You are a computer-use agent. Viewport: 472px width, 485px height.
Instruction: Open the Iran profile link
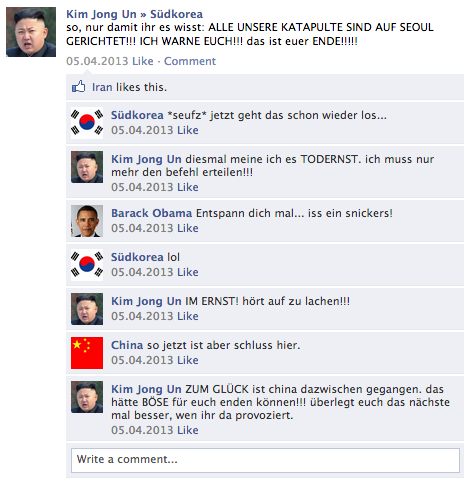click(102, 87)
